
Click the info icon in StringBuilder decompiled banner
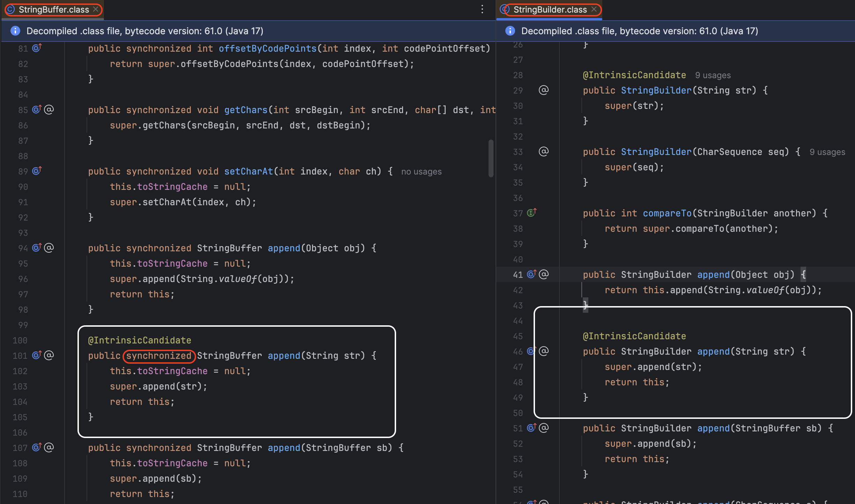(510, 31)
